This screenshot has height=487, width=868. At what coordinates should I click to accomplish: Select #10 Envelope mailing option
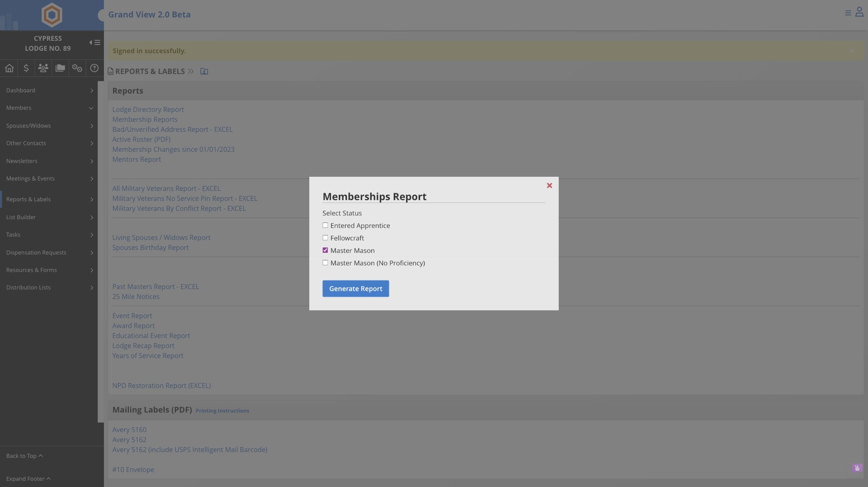pyautogui.click(x=133, y=470)
